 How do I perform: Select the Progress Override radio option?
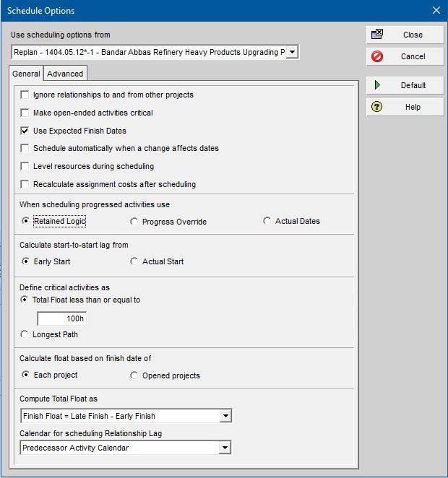pyautogui.click(x=134, y=222)
